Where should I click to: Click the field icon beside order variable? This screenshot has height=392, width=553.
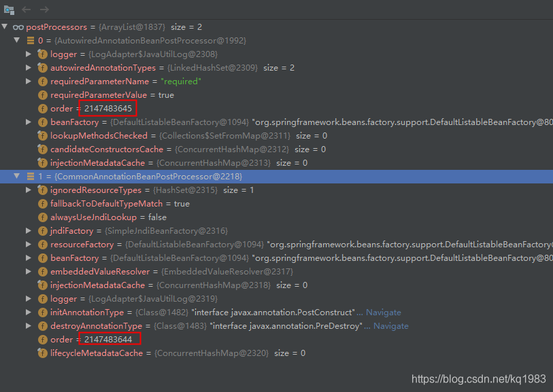42,108
